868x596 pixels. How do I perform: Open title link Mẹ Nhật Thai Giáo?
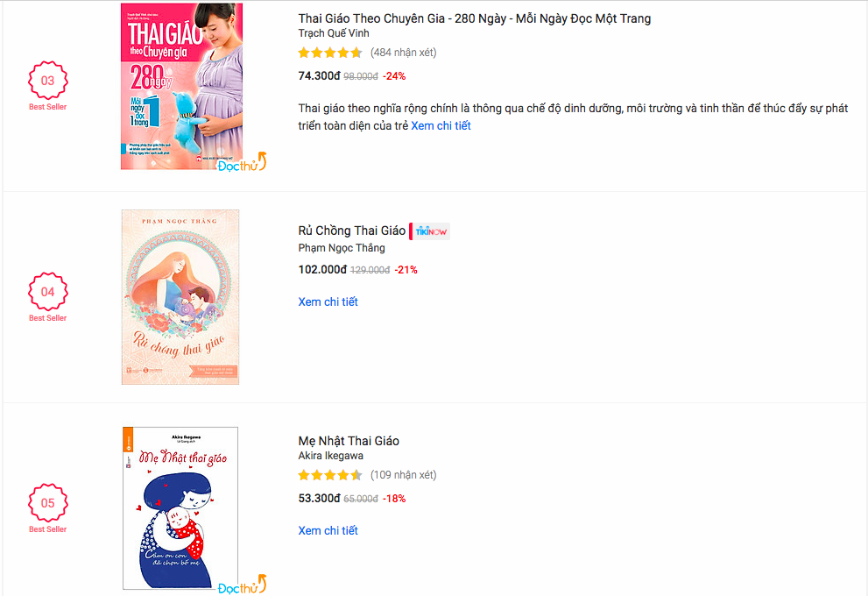point(349,441)
